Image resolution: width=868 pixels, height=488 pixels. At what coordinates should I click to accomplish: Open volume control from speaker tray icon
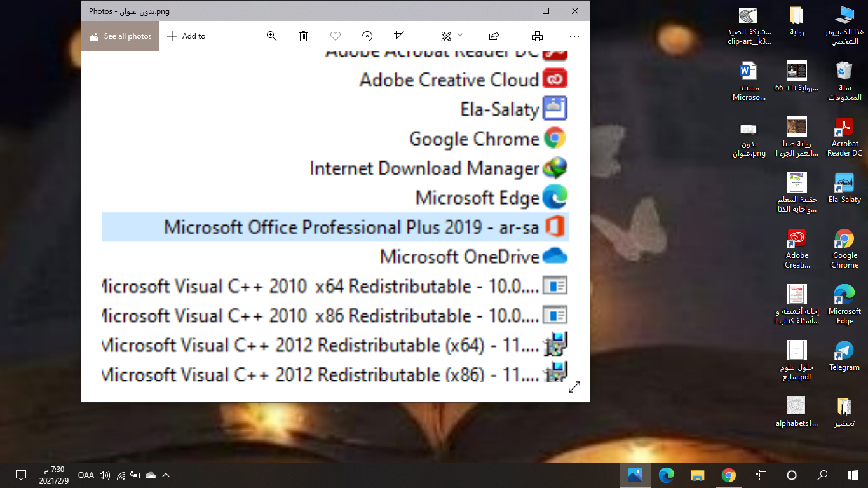[105, 475]
